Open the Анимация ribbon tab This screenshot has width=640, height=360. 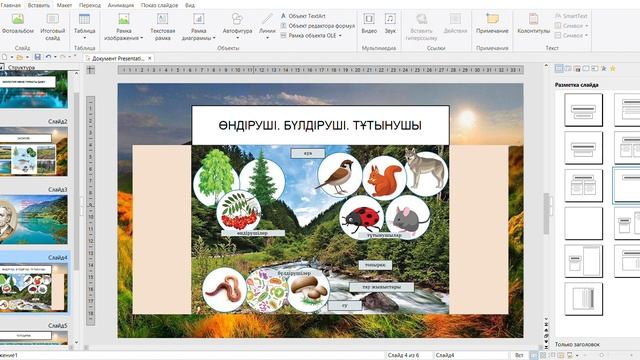(121, 5)
